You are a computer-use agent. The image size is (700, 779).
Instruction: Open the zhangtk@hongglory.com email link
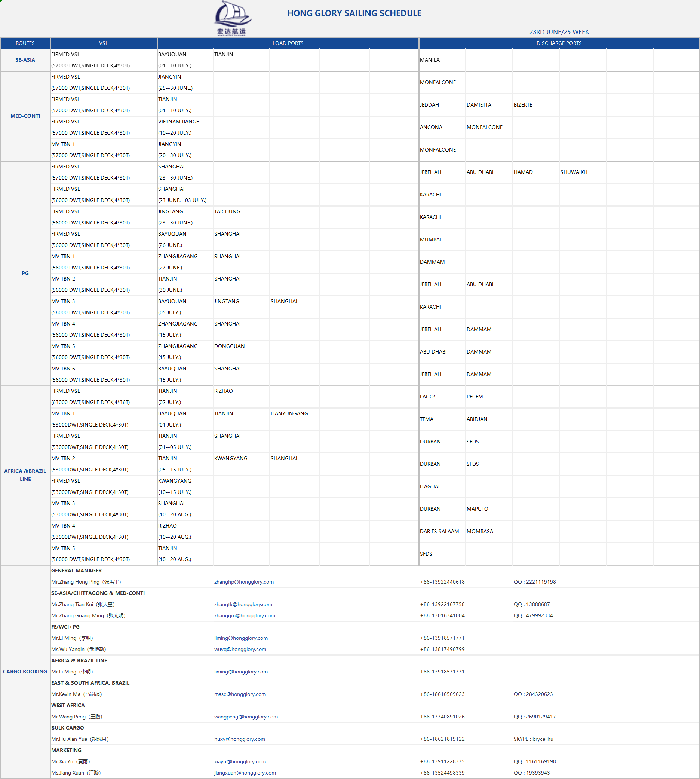tap(243, 604)
